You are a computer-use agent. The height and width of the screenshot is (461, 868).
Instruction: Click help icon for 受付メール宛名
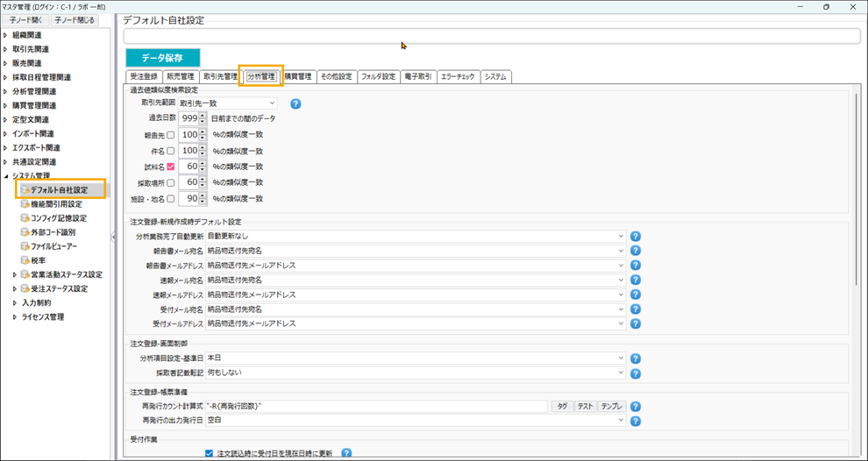tap(636, 309)
